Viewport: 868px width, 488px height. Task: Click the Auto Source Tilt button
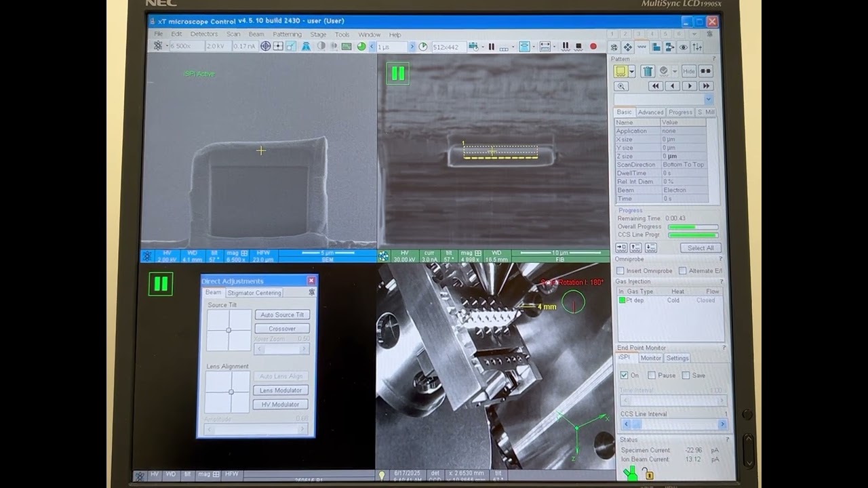coord(282,314)
